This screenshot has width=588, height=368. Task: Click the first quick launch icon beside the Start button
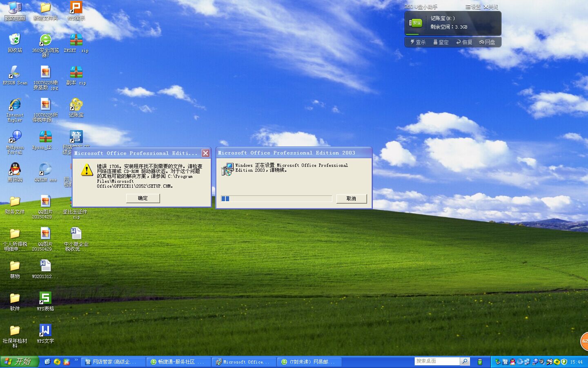click(x=47, y=362)
